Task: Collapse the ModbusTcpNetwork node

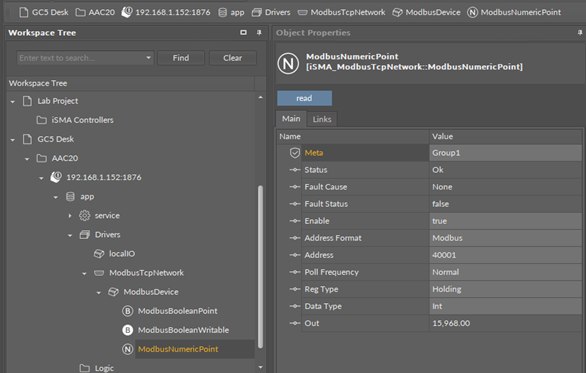Action: tap(84, 273)
